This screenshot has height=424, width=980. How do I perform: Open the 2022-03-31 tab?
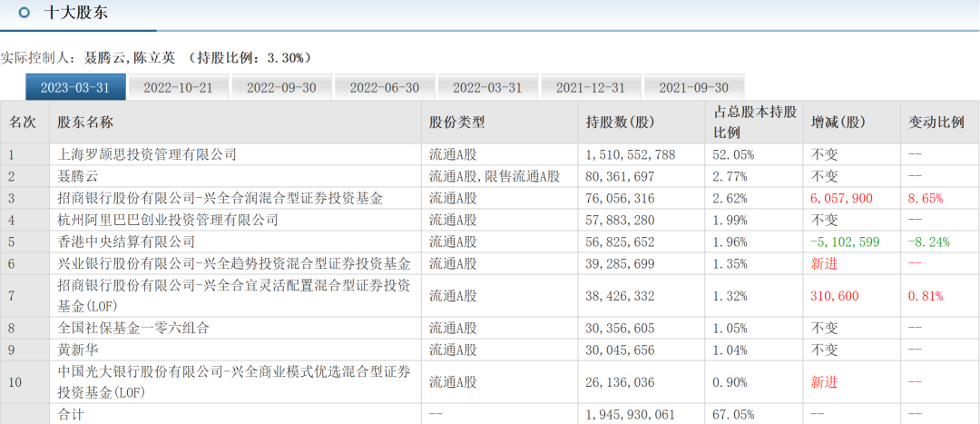coord(487,87)
